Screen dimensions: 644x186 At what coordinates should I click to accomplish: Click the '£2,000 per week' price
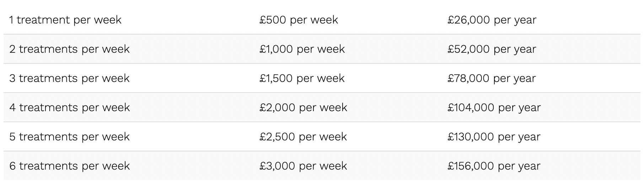303,108
